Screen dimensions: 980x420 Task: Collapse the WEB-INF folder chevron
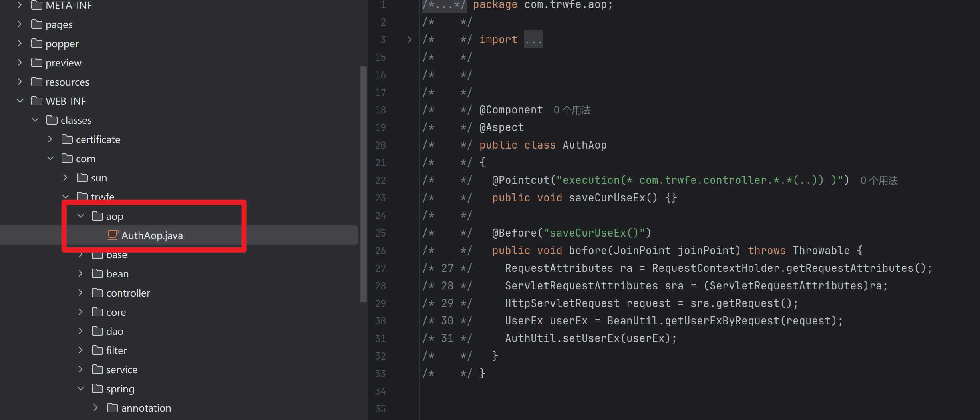tap(20, 101)
